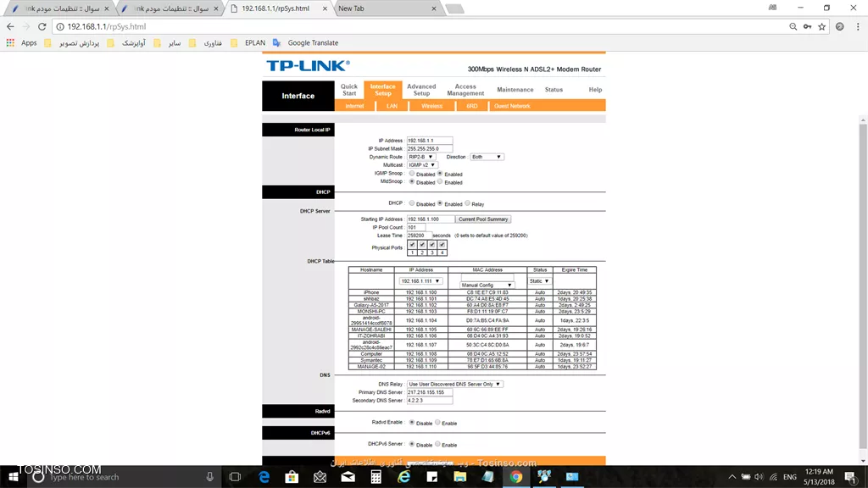
Task: Open the Dynamic Route dropdown
Action: 420,157
